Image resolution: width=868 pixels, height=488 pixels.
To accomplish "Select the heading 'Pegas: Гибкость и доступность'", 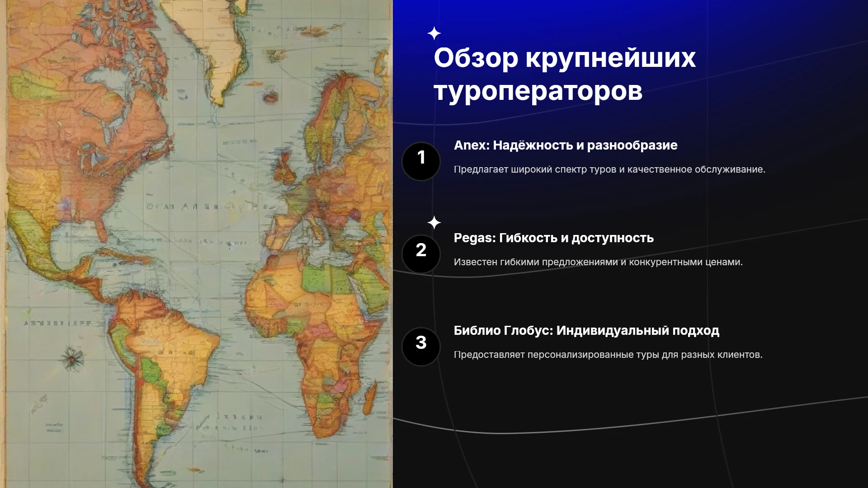I will point(554,238).
